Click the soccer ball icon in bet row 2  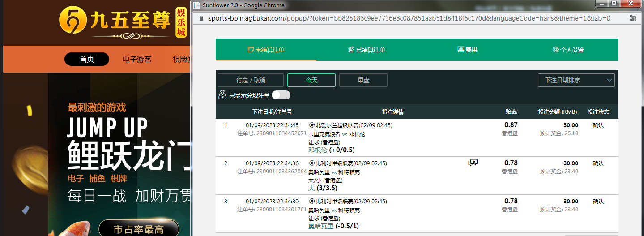click(312, 163)
